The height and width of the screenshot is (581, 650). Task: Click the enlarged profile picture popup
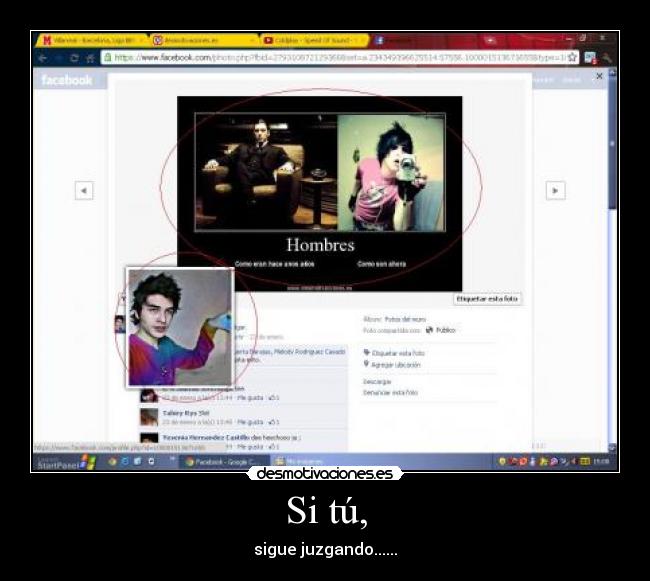[180, 327]
